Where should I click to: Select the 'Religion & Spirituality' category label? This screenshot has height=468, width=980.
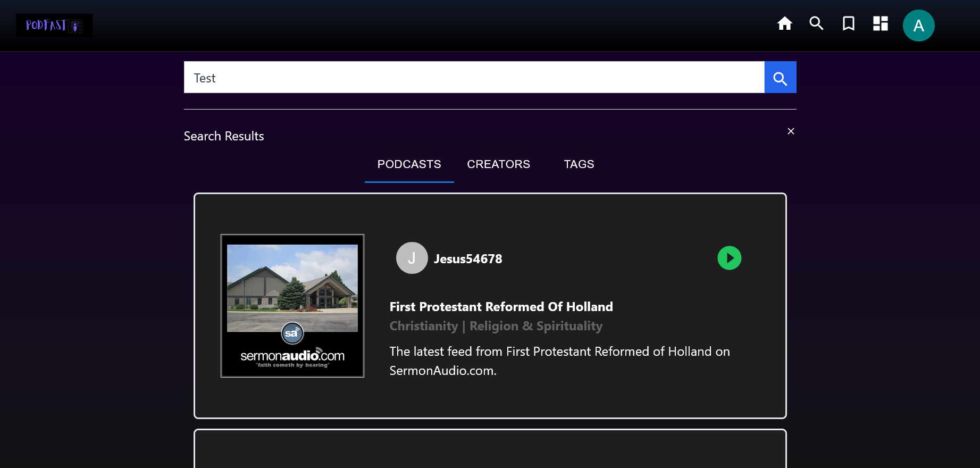536,326
